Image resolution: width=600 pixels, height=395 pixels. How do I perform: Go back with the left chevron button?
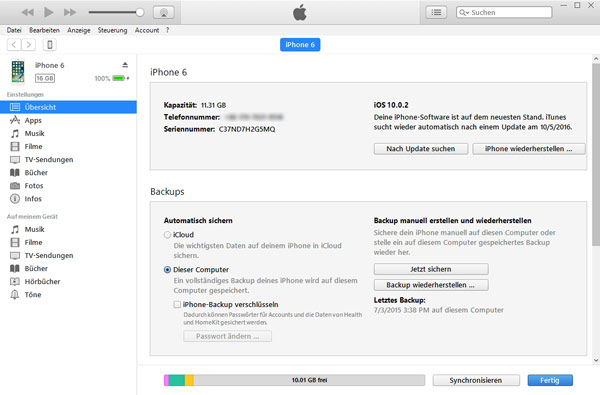click(x=14, y=45)
